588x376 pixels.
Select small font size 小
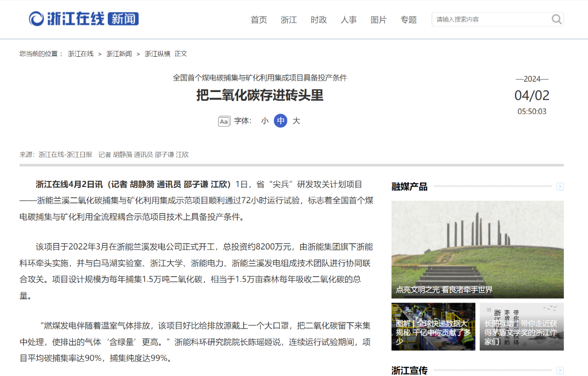click(265, 121)
